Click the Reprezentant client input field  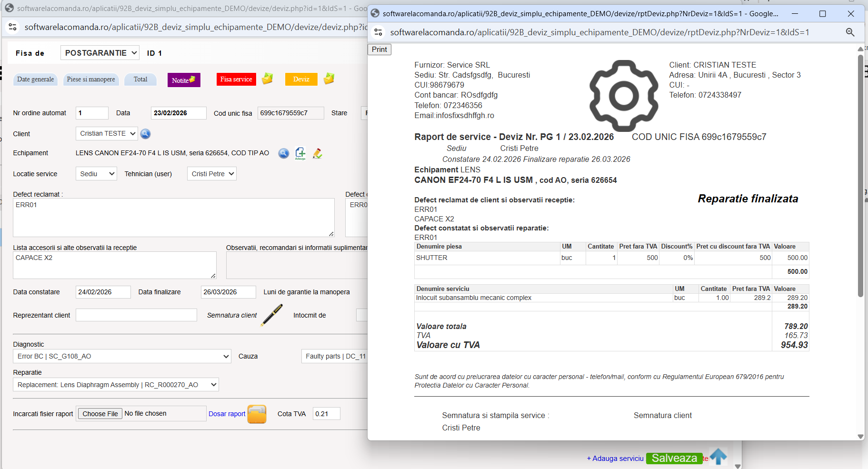[x=136, y=315]
